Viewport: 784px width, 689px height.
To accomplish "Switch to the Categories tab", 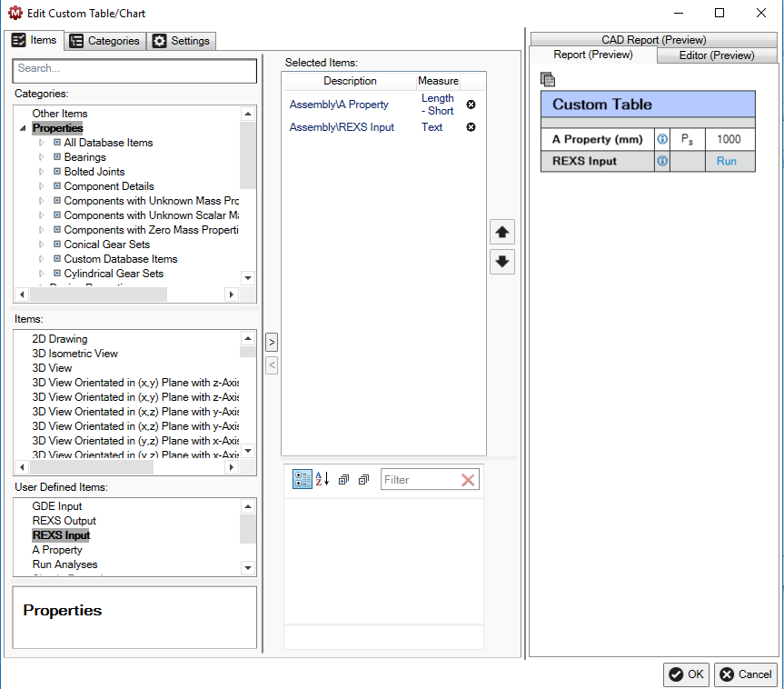I will click(x=105, y=41).
